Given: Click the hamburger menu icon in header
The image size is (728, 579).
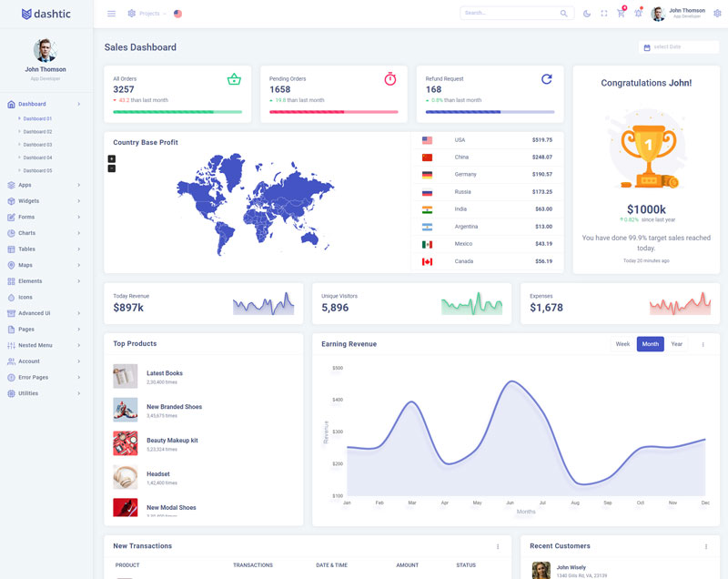Looking at the screenshot, I should point(111,14).
